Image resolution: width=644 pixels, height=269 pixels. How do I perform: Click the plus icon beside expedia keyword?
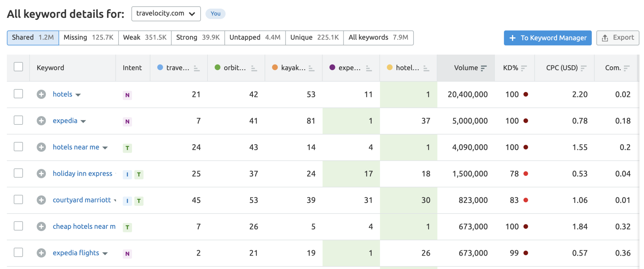(41, 121)
